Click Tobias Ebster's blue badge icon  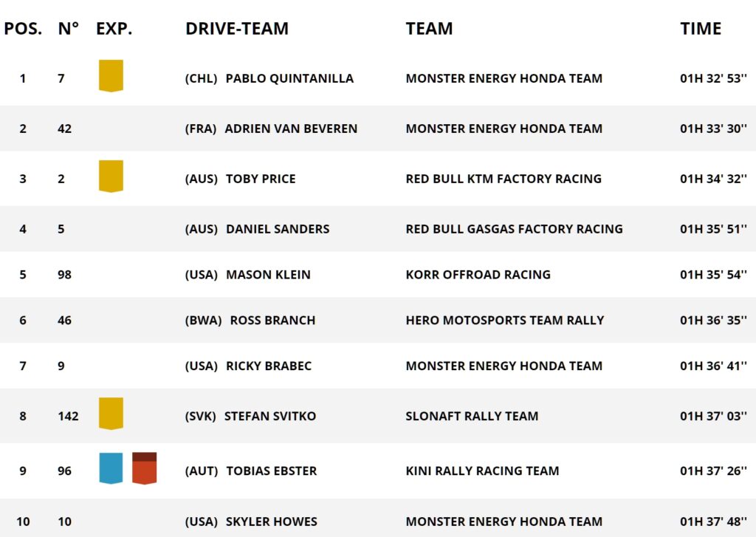pos(111,468)
